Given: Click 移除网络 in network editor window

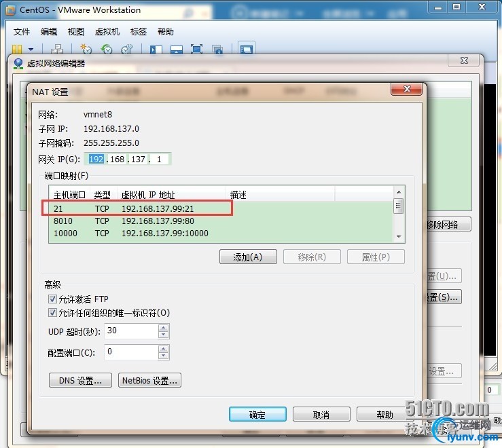Looking at the screenshot, I should point(448,225).
